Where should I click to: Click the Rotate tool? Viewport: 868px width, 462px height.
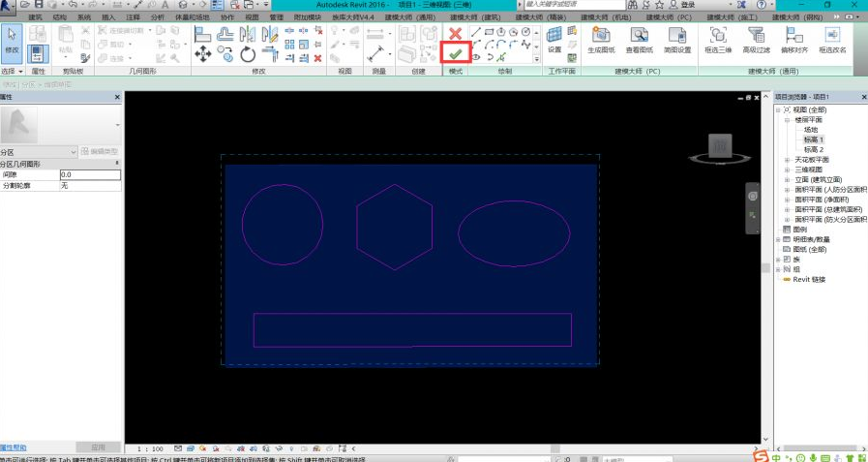pyautogui.click(x=248, y=53)
